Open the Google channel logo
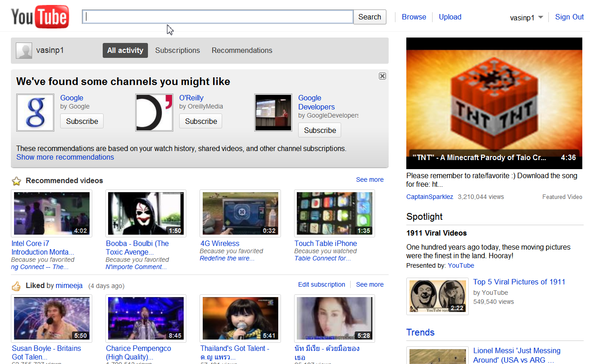The image size is (590, 364). pyautogui.click(x=35, y=113)
